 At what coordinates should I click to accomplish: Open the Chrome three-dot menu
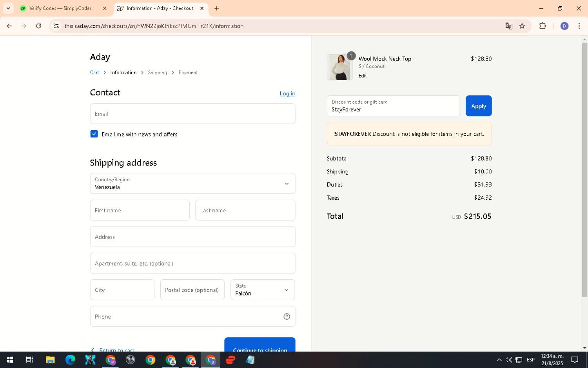click(579, 26)
